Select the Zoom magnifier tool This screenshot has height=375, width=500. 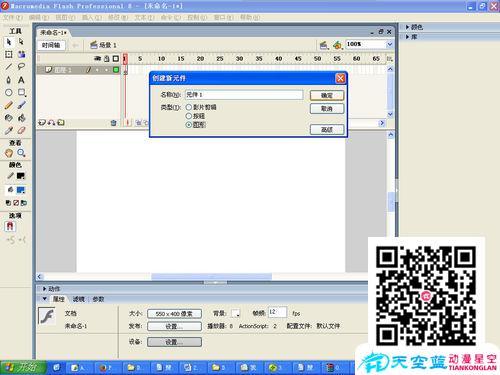pyautogui.click(x=21, y=153)
